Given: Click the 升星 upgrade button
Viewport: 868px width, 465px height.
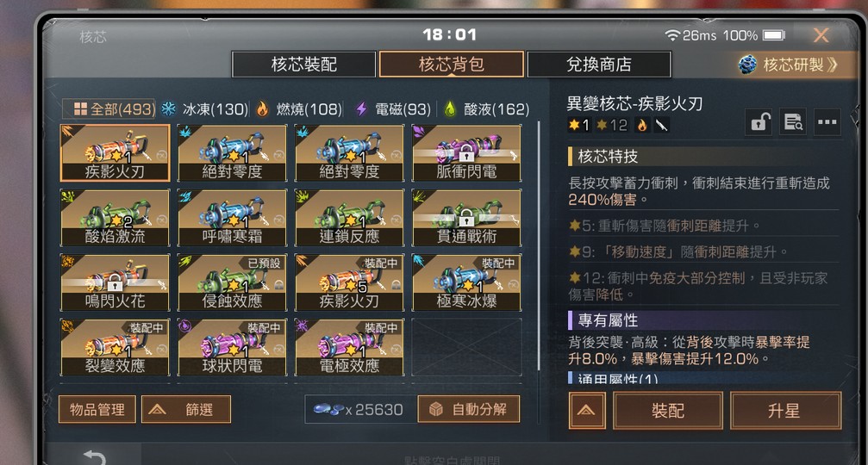Looking at the screenshot, I should [785, 410].
